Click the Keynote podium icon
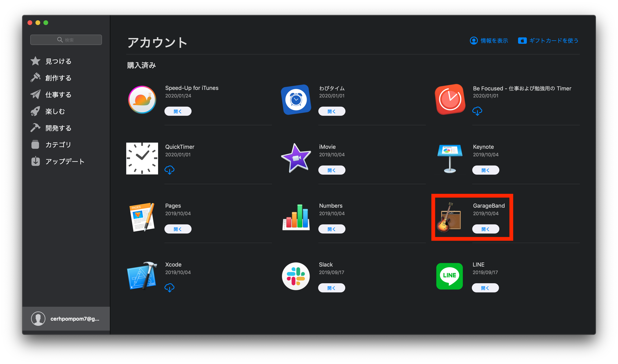Image resolution: width=618 pixels, height=364 pixels. coord(450,159)
